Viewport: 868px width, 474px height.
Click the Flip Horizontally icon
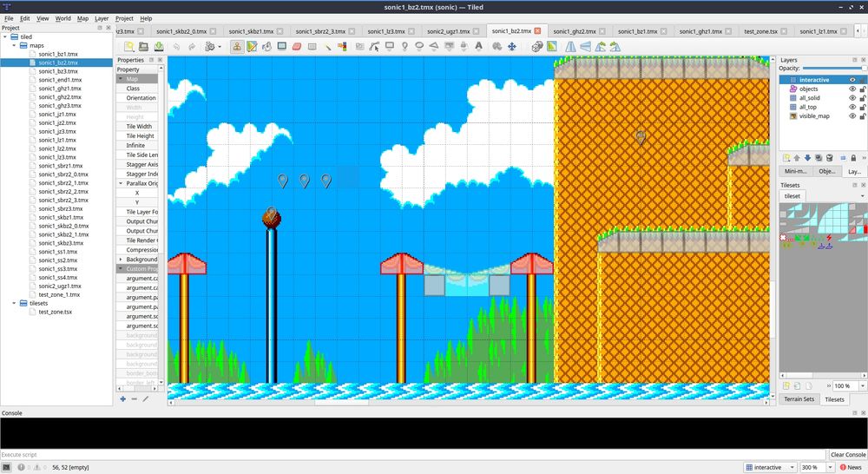click(x=570, y=47)
